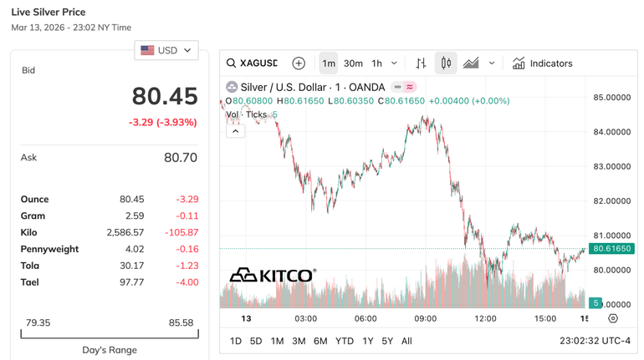The width and height of the screenshot is (644, 360).
Task: Select the candlestick chart style icon
Action: 446,63
